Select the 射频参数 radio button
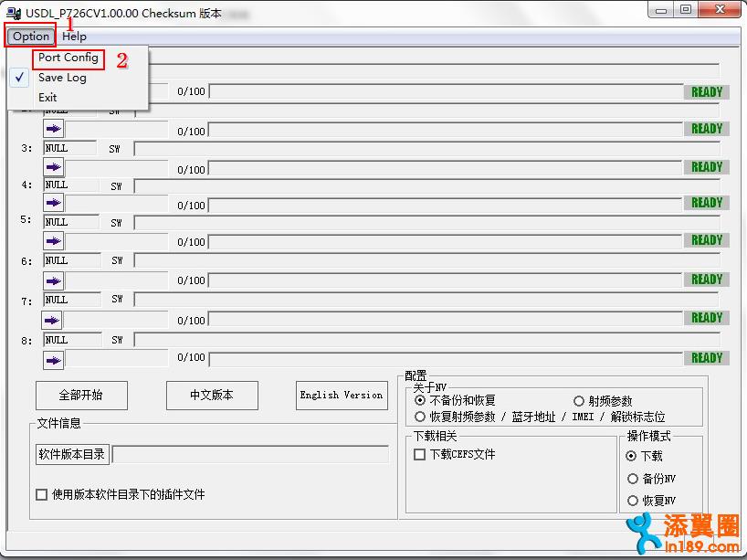This screenshot has width=747, height=560. [579, 401]
